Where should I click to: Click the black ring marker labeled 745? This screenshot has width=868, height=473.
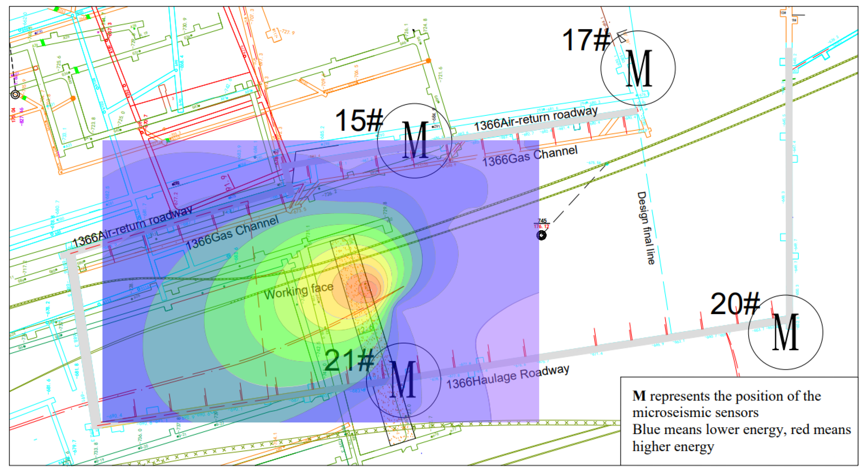[541, 235]
